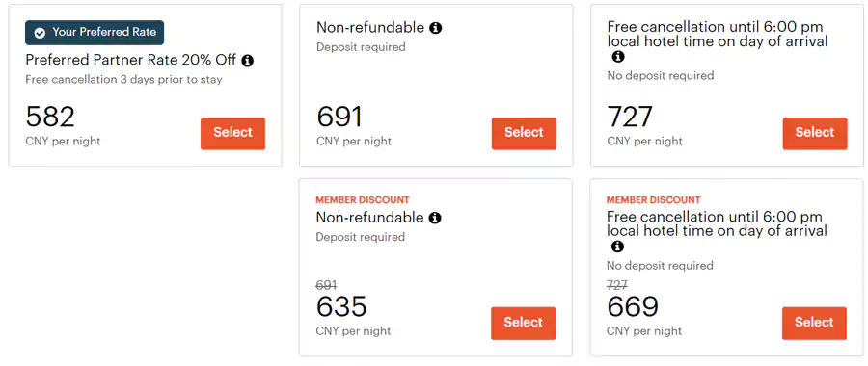The image size is (868, 366).
Task: Click checkmark icon in Your Preferred Rate badge
Action: (40, 33)
